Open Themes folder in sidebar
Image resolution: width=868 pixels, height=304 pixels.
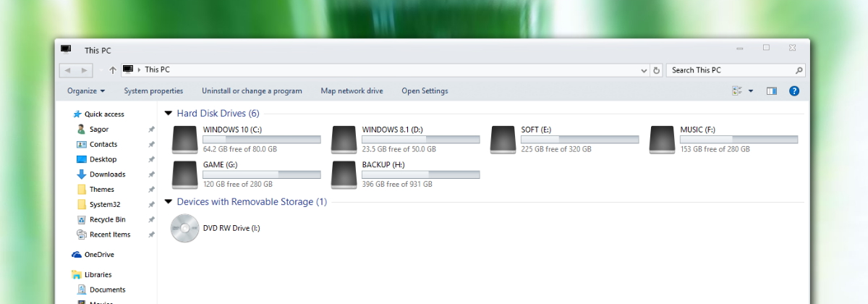pos(102,190)
